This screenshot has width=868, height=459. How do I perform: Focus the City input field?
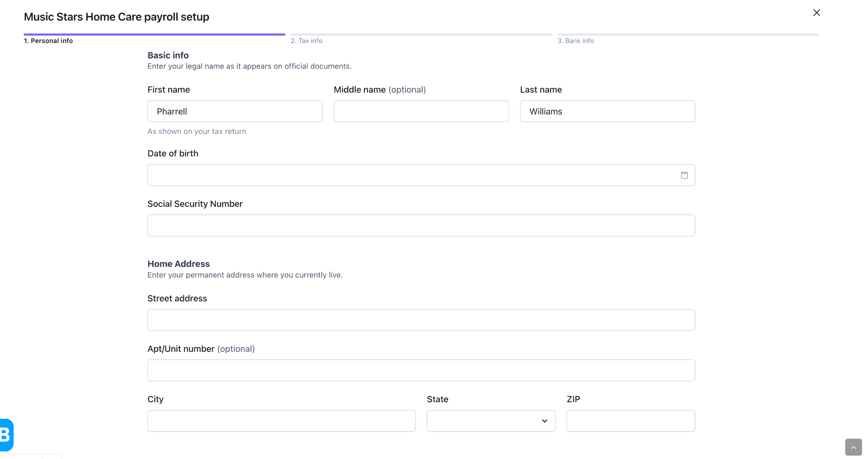tap(281, 421)
